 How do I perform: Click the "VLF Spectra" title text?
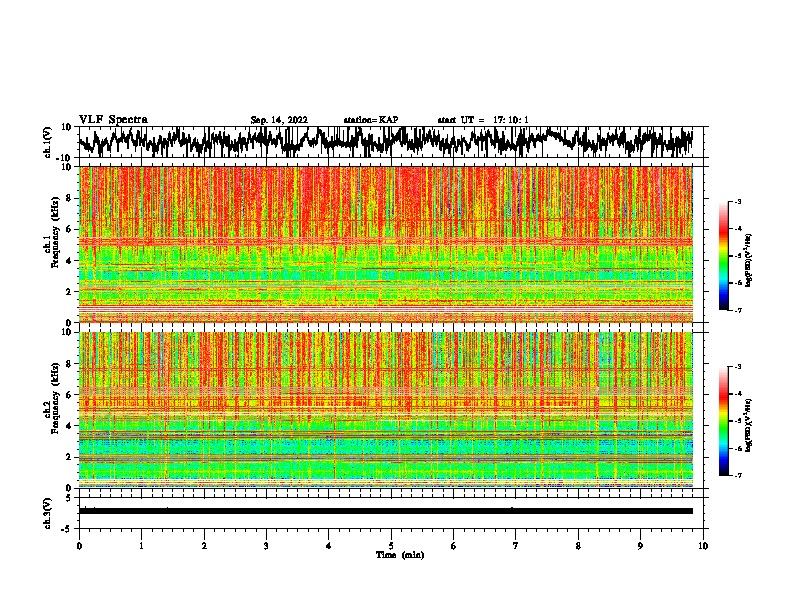pyautogui.click(x=113, y=120)
